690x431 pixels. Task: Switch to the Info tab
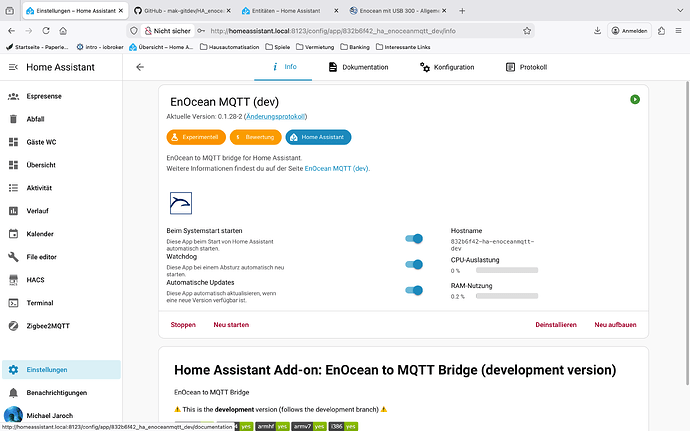[283, 67]
